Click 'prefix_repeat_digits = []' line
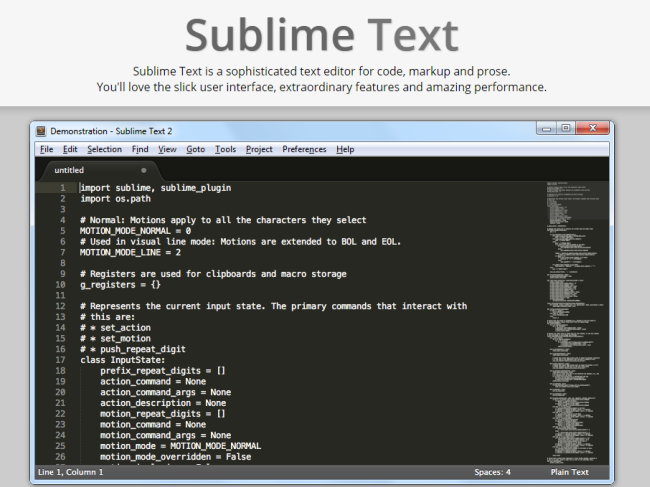650x487 pixels. coord(162,371)
